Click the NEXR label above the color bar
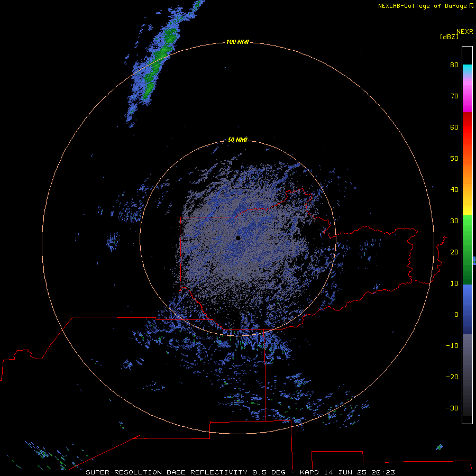The height and width of the screenshot is (476, 476). (x=465, y=32)
